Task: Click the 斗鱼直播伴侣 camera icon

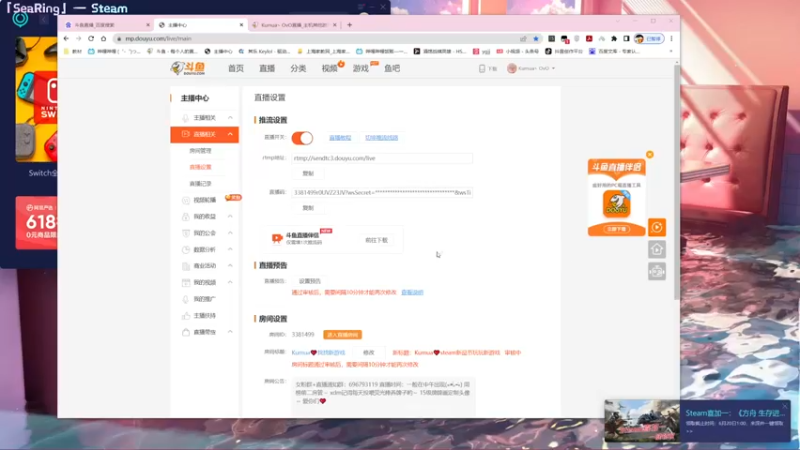Action: (277, 238)
